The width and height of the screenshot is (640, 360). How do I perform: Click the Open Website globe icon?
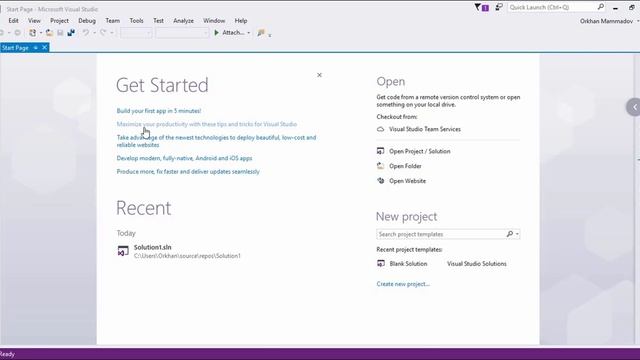pyautogui.click(x=380, y=180)
